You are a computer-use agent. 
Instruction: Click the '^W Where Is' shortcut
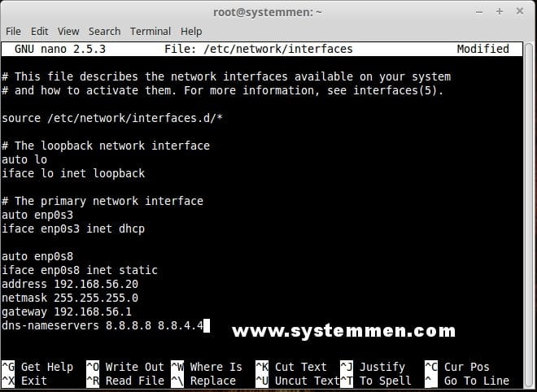click(207, 367)
